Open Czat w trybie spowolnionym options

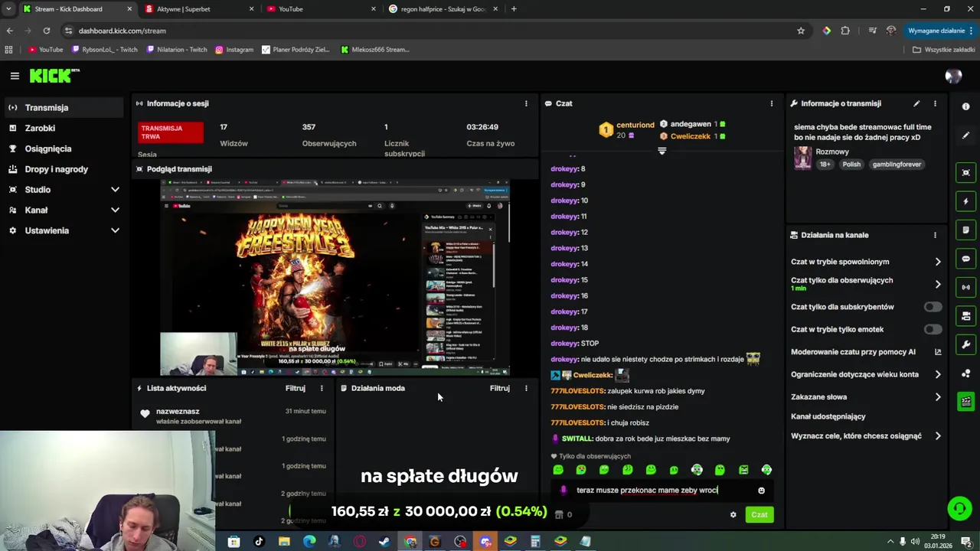pyautogui.click(x=866, y=262)
